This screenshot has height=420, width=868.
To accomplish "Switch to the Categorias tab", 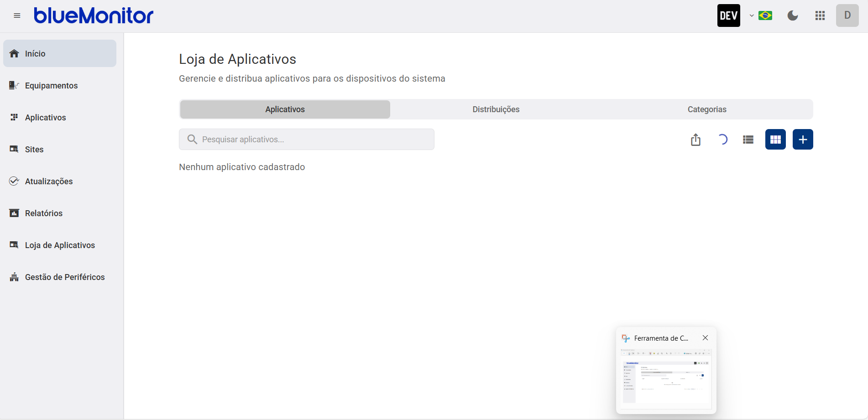I will (706, 109).
